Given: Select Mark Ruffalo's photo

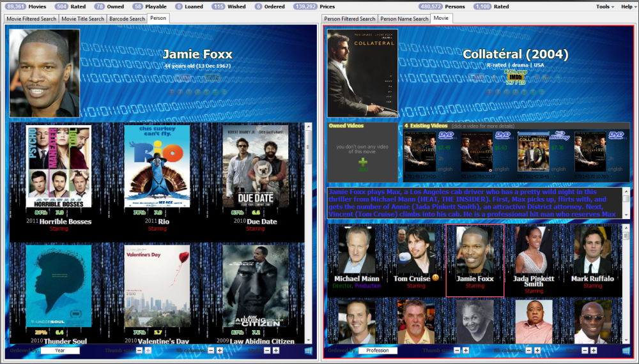Looking at the screenshot, I should point(593,250).
